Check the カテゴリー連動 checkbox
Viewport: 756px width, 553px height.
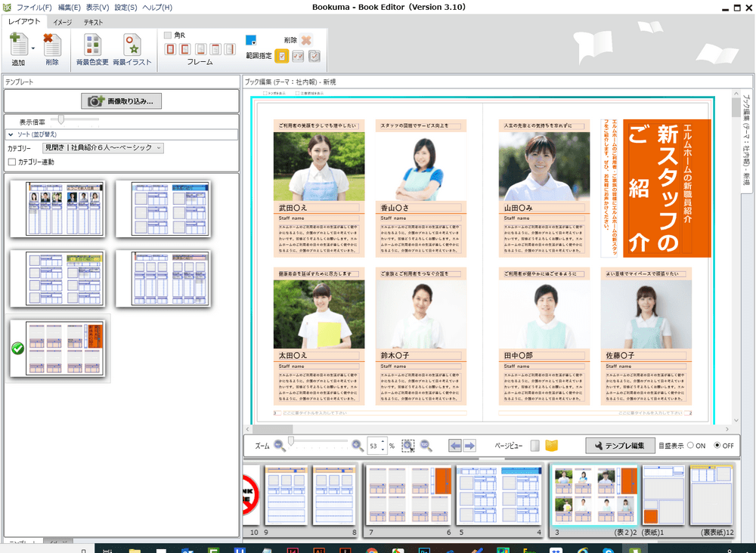tap(12, 162)
